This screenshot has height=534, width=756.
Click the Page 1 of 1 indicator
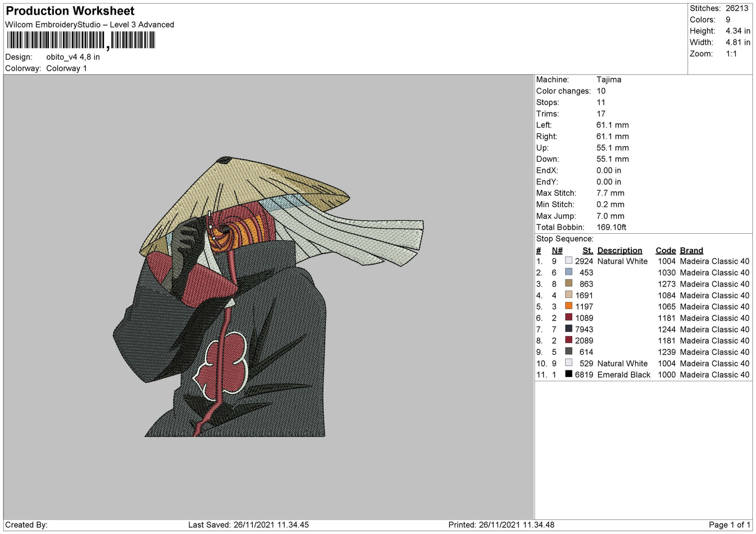click(x=729, y=525)
